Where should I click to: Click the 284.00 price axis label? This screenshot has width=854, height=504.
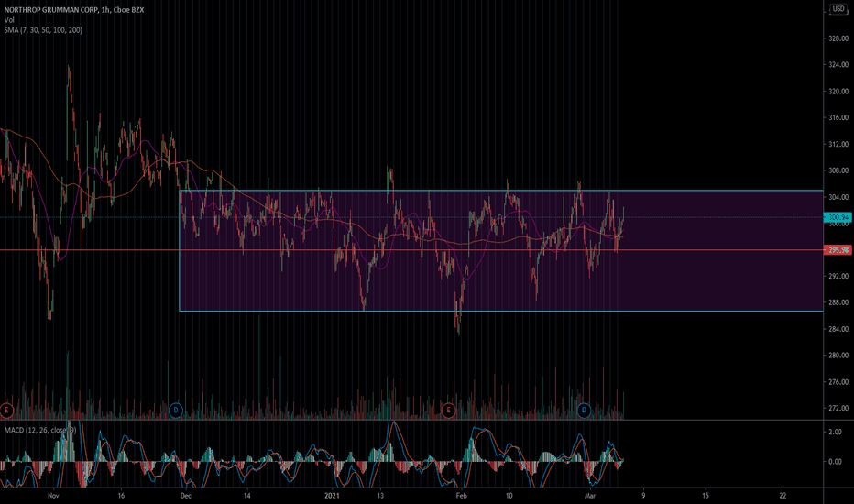838,329
